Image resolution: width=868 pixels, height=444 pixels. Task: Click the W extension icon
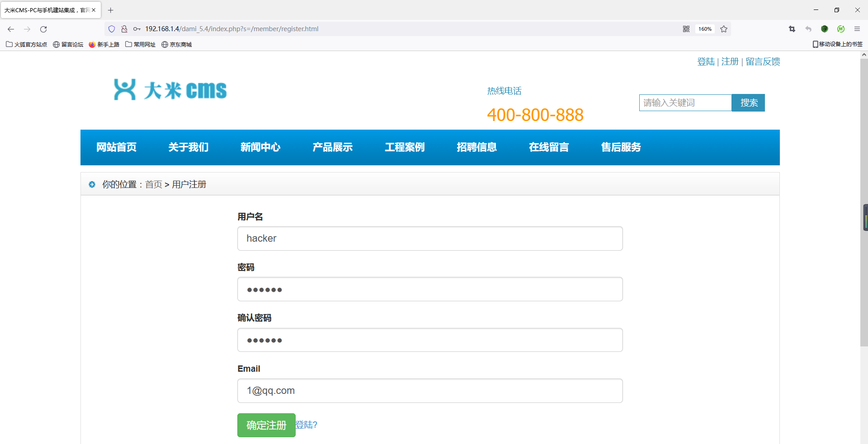pos(841,28)
